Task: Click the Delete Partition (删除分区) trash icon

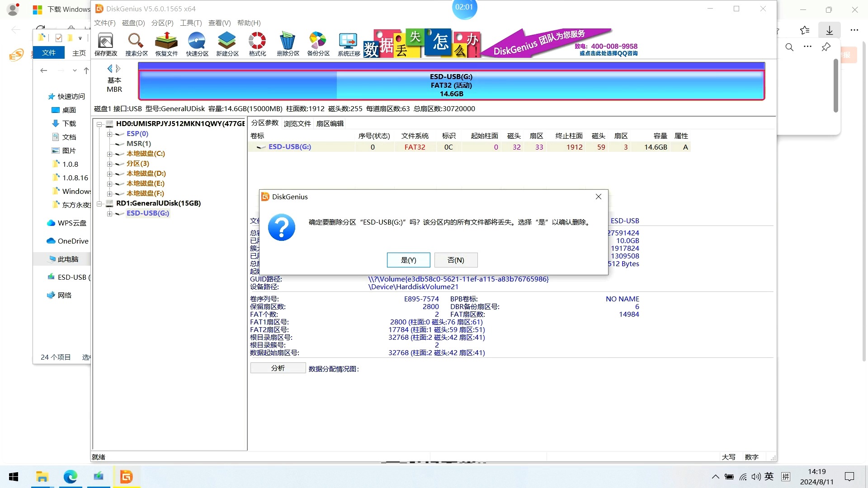Action: pyautogui.click(x=288, y=44)
